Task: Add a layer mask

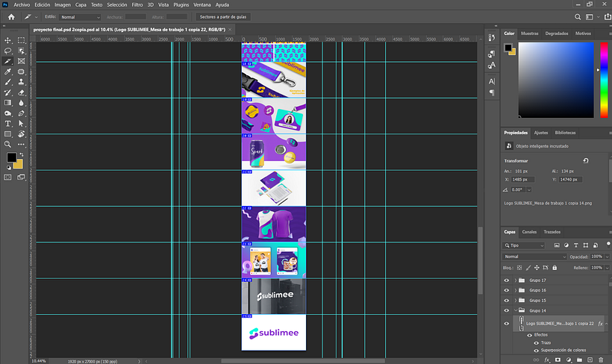Action: pos(558,360)
